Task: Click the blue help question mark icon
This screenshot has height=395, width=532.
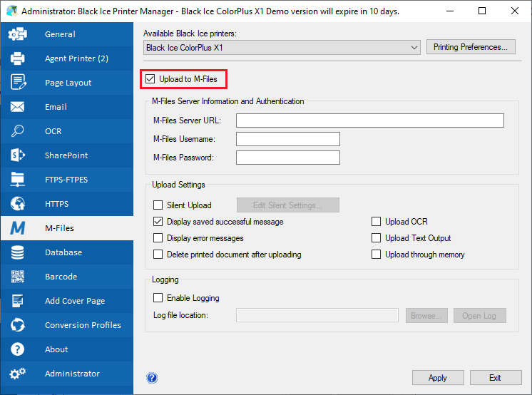Action: click(x=152, y=378)
